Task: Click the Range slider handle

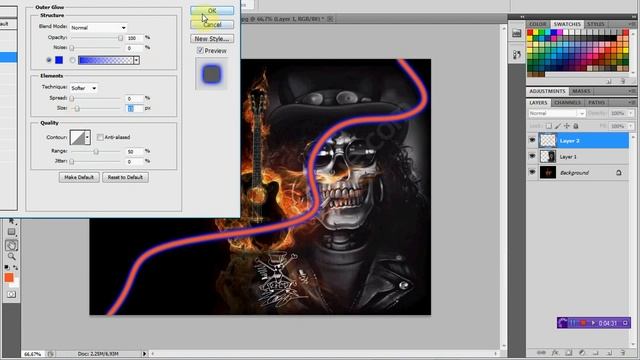Action: pos(96,151)
